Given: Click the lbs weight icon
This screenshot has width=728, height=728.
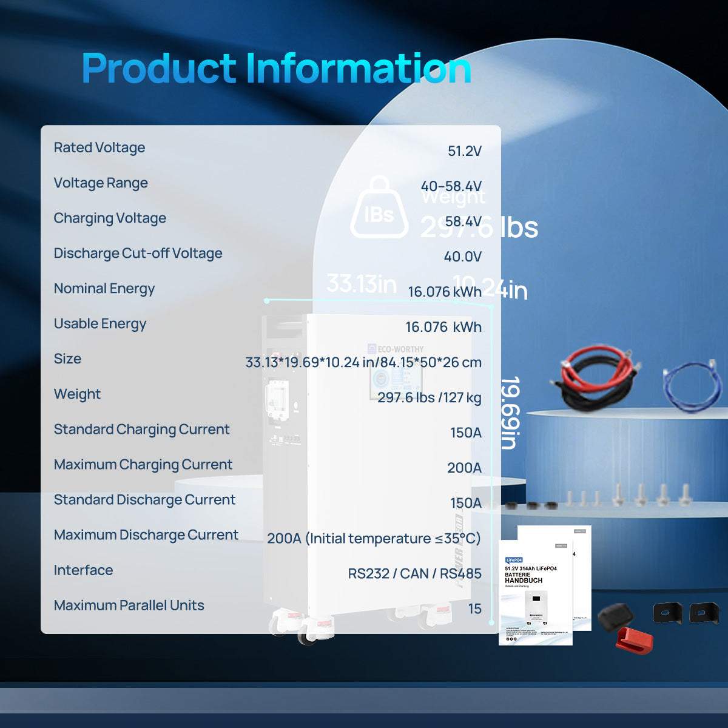Looking at the screenshot, I should click(x=379, y=207).
